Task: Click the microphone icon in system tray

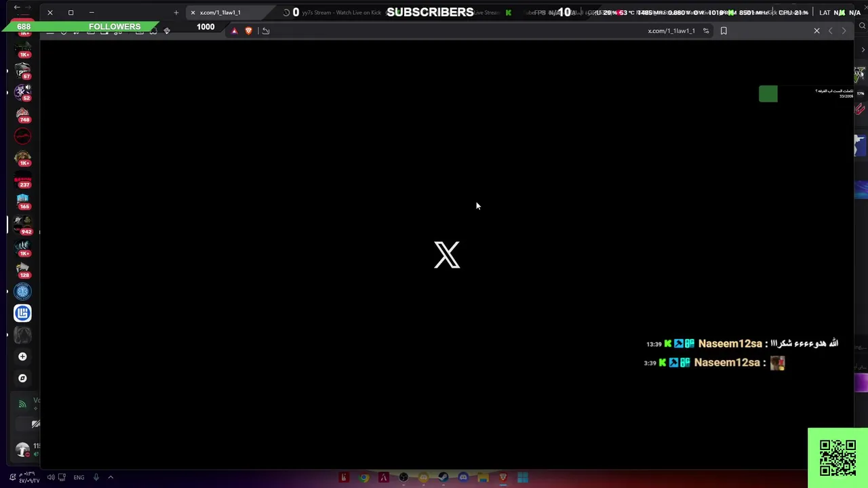Action: pos(96,477)
